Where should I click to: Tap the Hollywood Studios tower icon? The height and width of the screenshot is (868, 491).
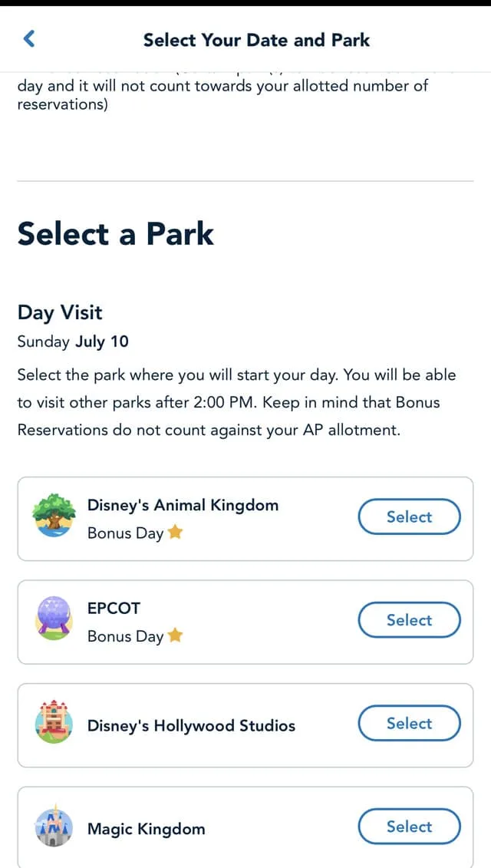coord(54,721)
